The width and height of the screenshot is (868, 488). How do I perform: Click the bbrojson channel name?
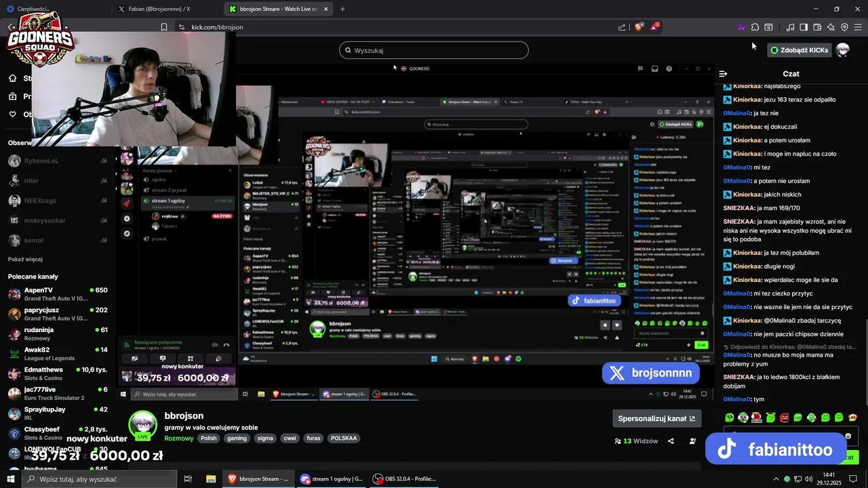pos(184,416)
